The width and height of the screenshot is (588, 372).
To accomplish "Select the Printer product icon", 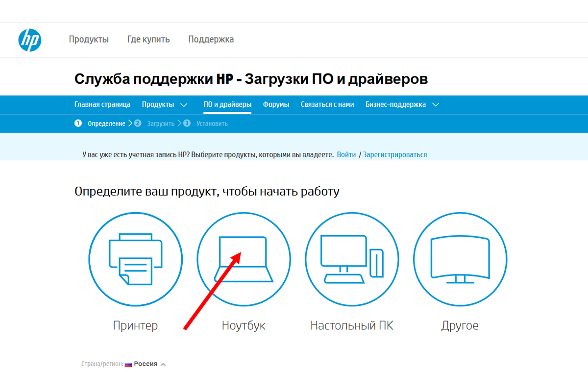I will pos(135,260).
